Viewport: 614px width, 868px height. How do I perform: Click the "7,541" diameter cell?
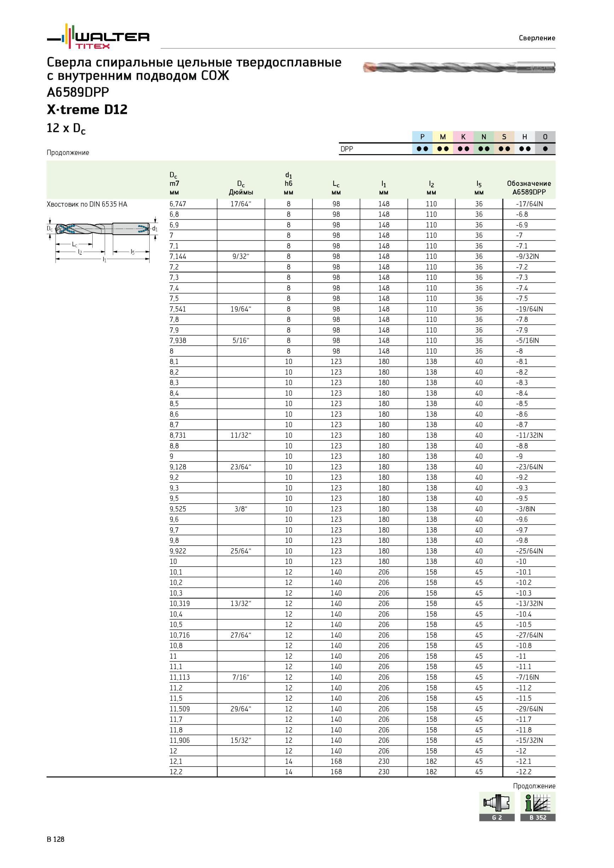tap(178, 309)
